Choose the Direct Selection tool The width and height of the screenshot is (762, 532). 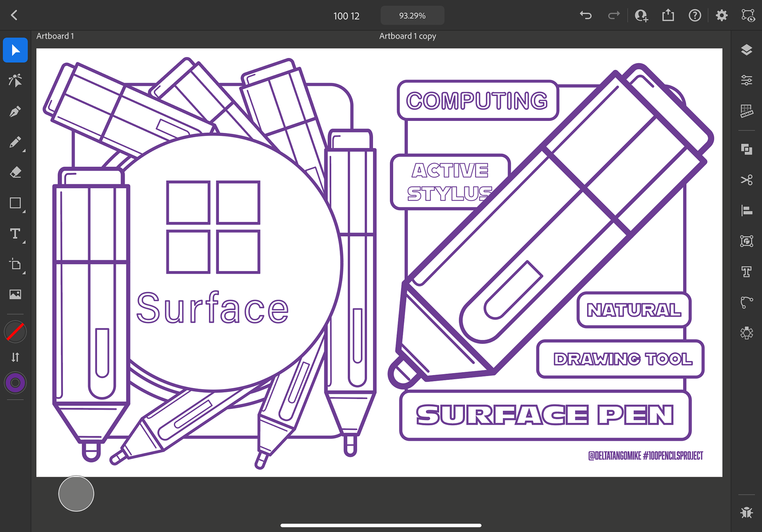tap(15, 81)
